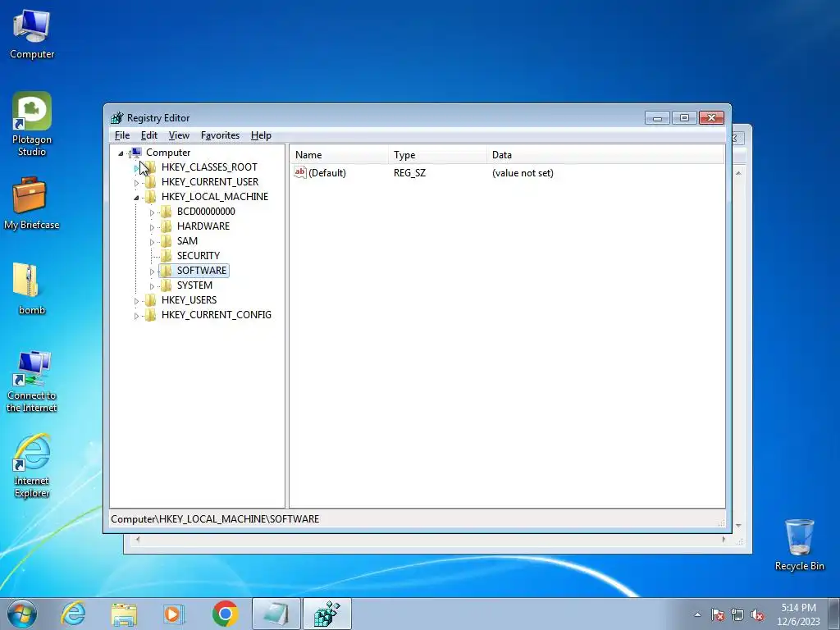840x630 pixels.
Task: Expand HKEY_CURRENT_USER tree node
Action: 136,183
